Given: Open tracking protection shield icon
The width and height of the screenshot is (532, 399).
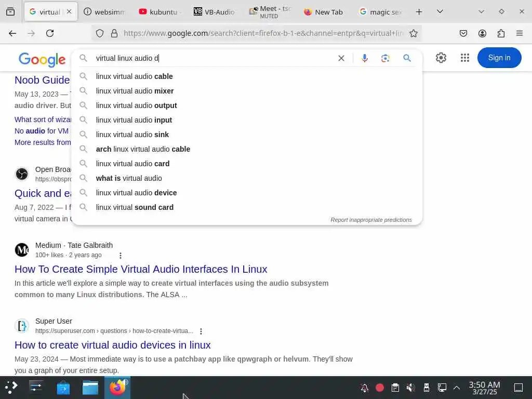Looking at the screenshot, I should coord(99,33).
